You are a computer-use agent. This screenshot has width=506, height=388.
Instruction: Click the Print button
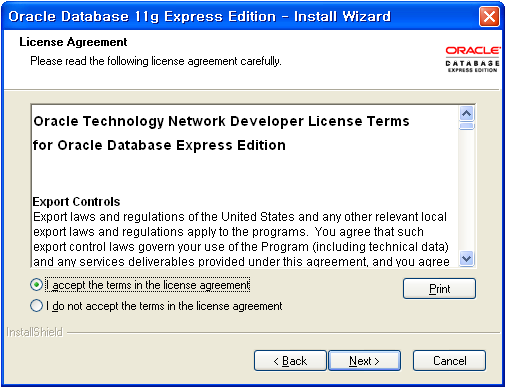coord(439,289)
